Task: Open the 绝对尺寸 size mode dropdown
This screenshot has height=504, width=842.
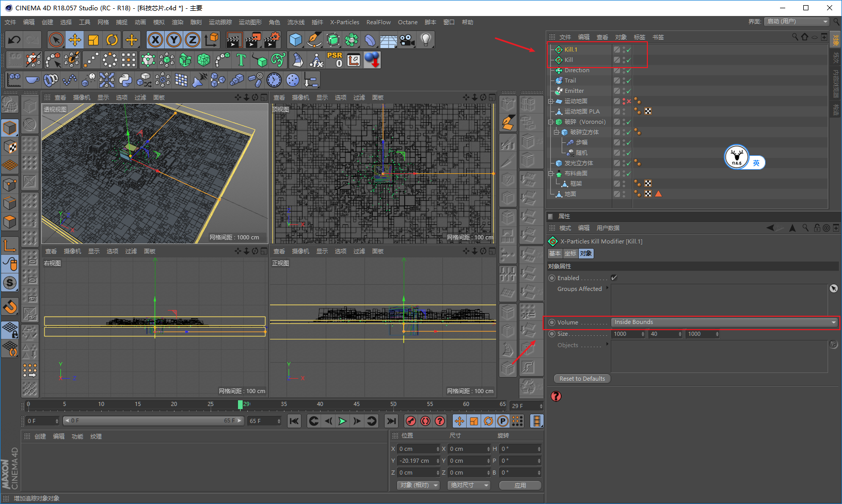Action: coord(469,485)
